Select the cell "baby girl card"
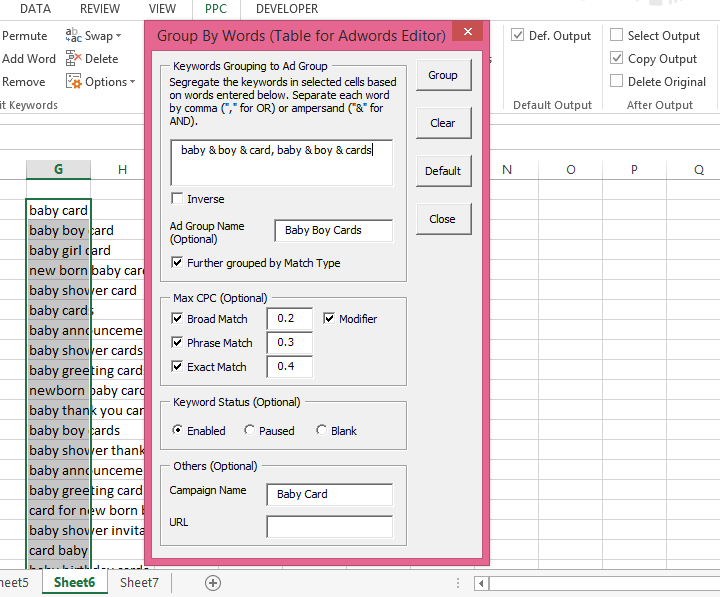This screenshot has width=720, height=597. coord(58,250)
